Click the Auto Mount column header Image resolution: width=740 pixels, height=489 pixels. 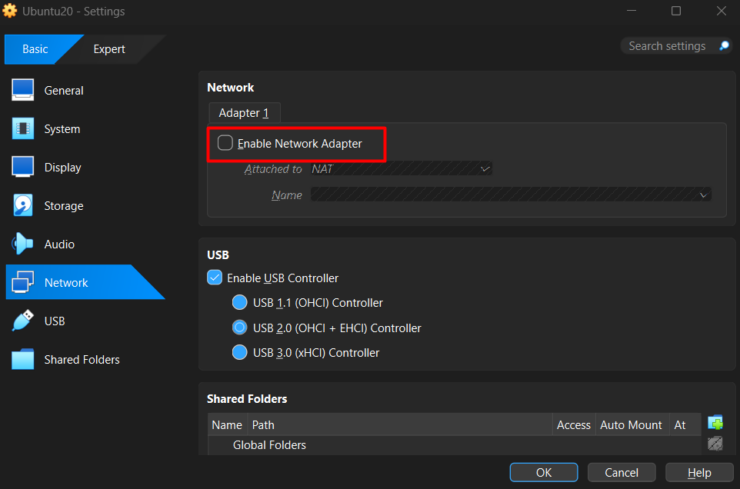[x=631, y=425]
